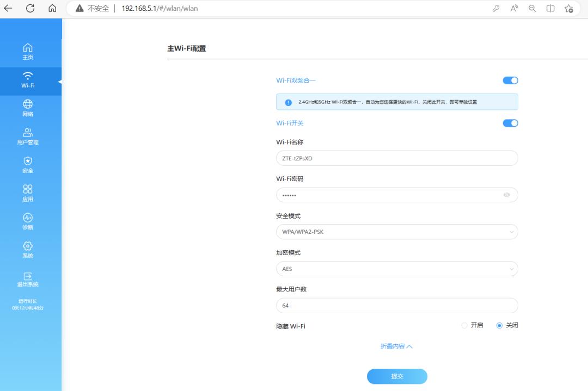Click the Wi-Fi名称 field showing ZTE-tZPsXD
The height and width of the screenshot is (391, 588).
[396, 158]
